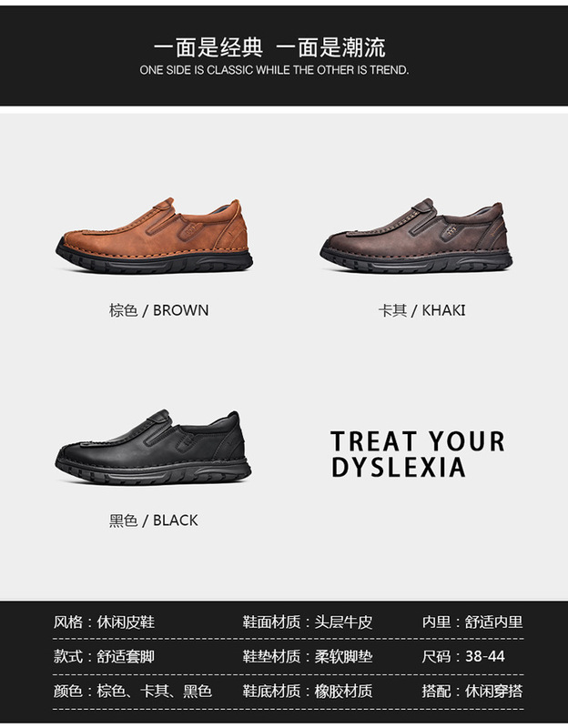The width and height of the screenshot is (568, 728).
Task: Click the 鞋底材质：橡胶材质 spec entry
Action: coord(308,691)
